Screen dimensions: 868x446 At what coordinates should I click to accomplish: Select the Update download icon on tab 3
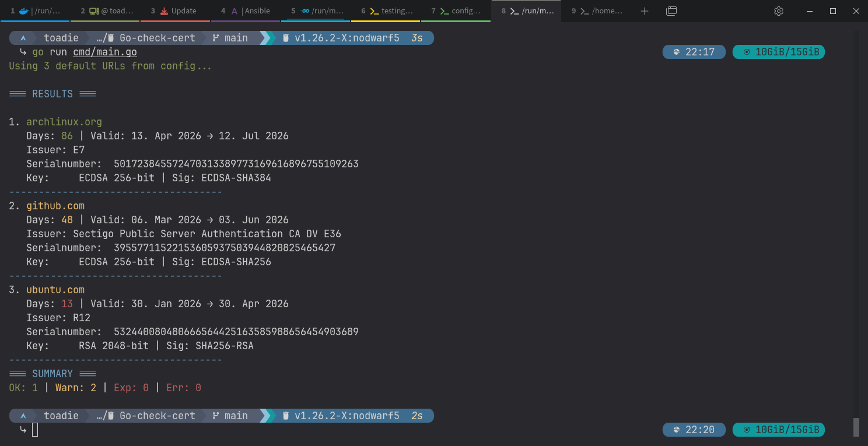tap(164, 11)
